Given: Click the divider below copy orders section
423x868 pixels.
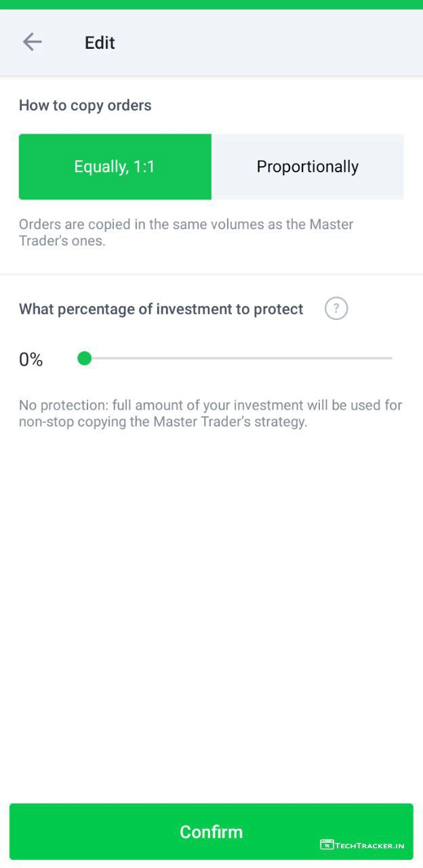Looking at the screenshot, I should coord(211,274).
